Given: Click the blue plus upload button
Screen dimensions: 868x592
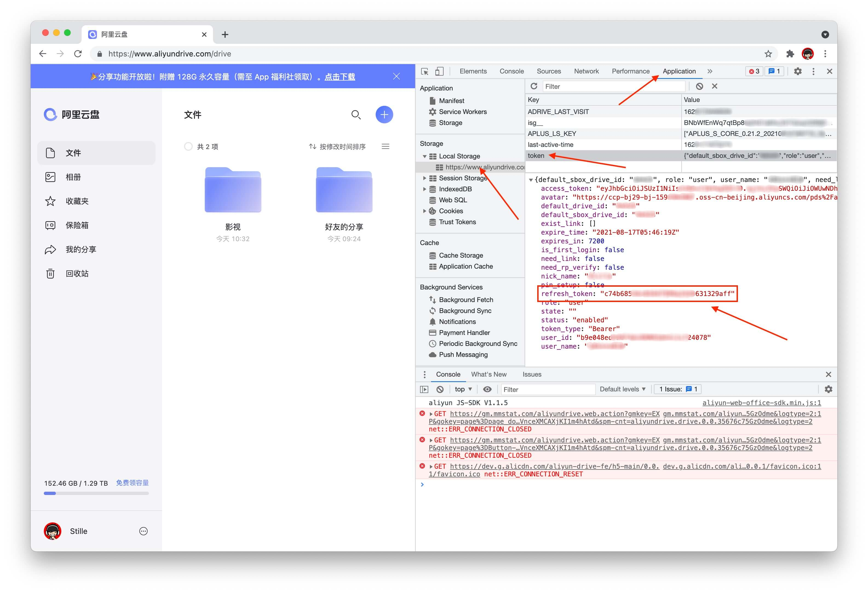Looking at the screenshot, I should click(384, 114).
